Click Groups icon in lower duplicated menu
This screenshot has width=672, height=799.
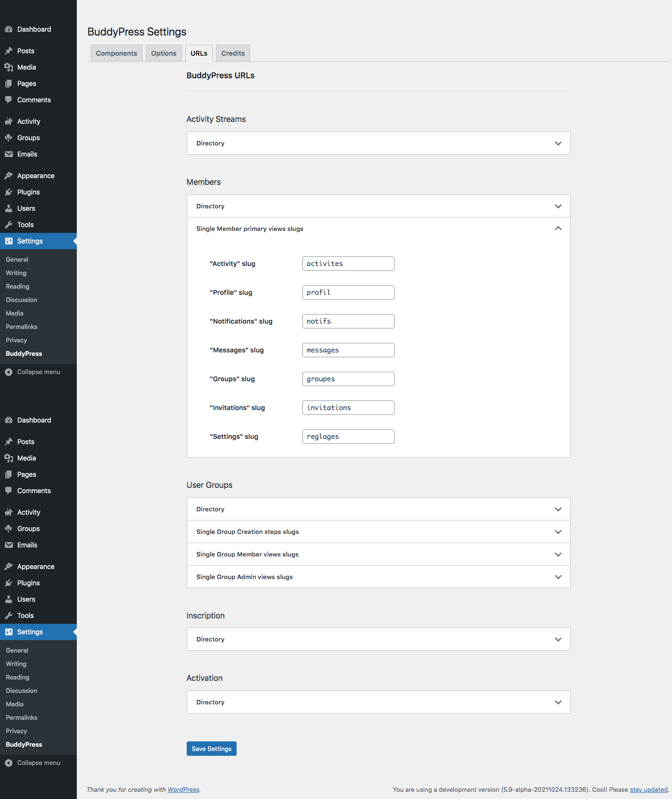click(9, 529)
